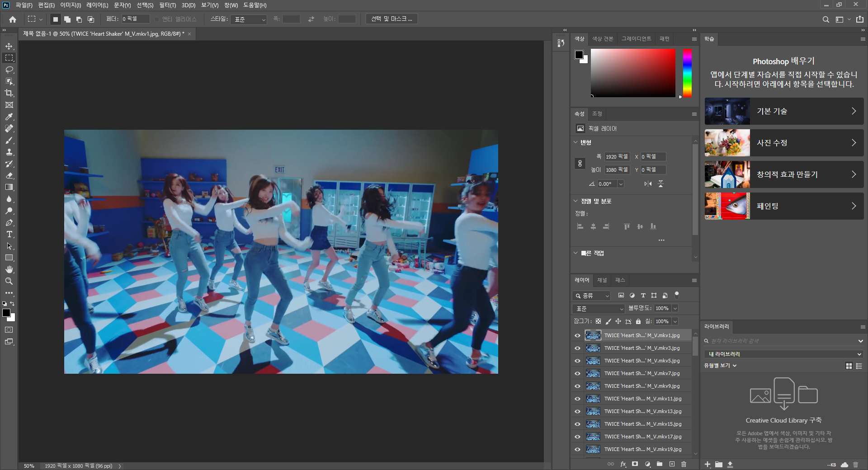Add layer style fx icon
868x470 pixels.
pyautogui.click(x=623, y=464)
